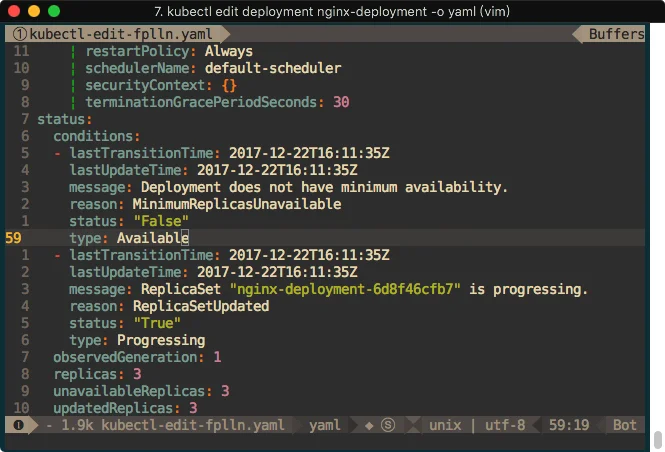Click the yellow minimize window button
Screen dimensions: 665x452
coord(34,11)
